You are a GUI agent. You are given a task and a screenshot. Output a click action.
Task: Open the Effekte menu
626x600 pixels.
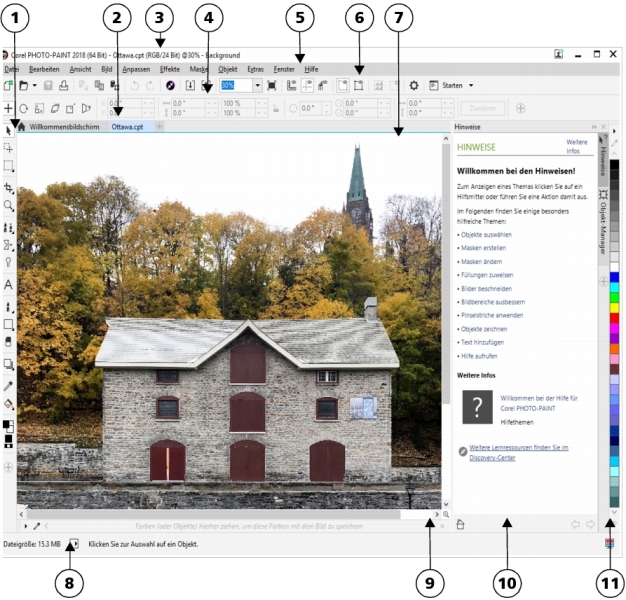[x=169, y=70]
